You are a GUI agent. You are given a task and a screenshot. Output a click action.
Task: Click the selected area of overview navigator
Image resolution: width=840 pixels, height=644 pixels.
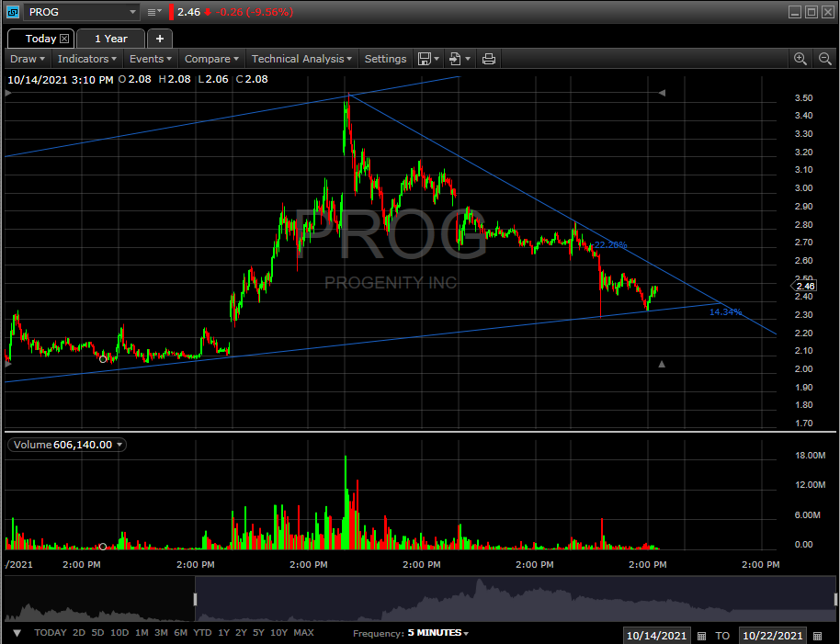tap(515, 599)
